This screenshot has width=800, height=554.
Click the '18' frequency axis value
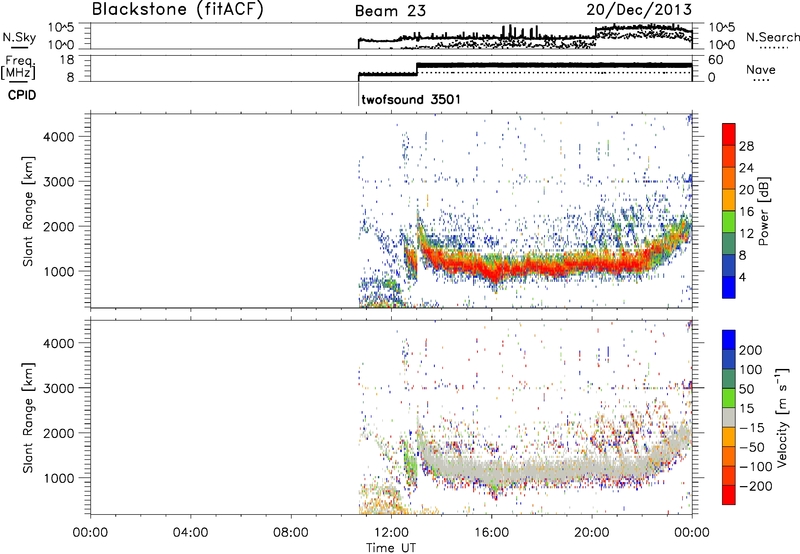(67, 60)
